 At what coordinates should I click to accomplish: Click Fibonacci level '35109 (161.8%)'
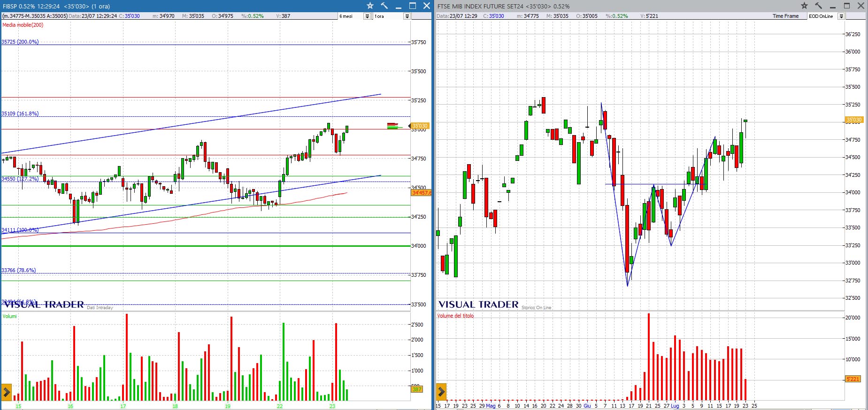tap(20, 114)
